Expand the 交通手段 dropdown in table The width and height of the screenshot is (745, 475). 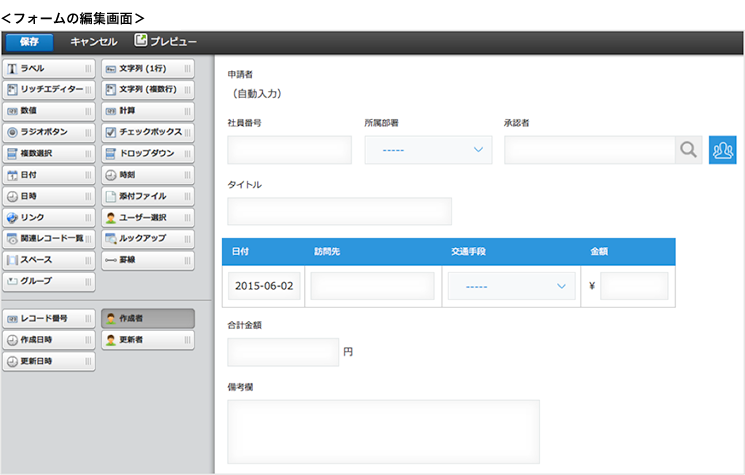click(510, 286)
